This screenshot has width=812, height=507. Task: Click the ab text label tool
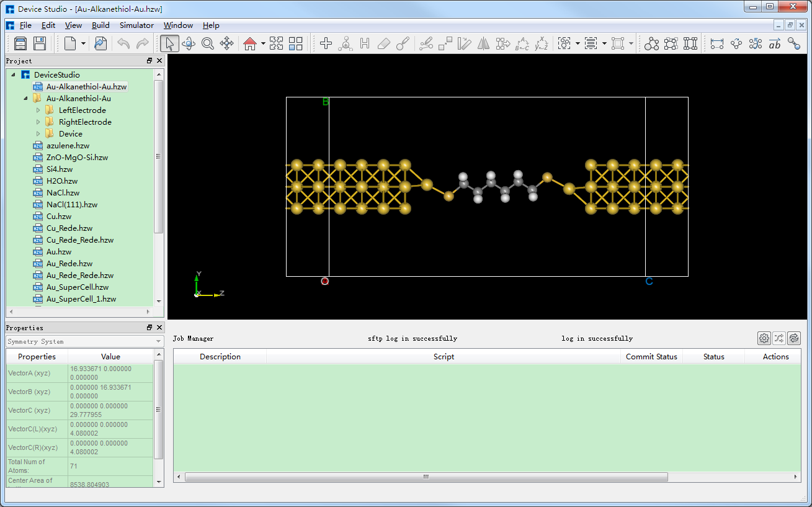tap(774, 43)
